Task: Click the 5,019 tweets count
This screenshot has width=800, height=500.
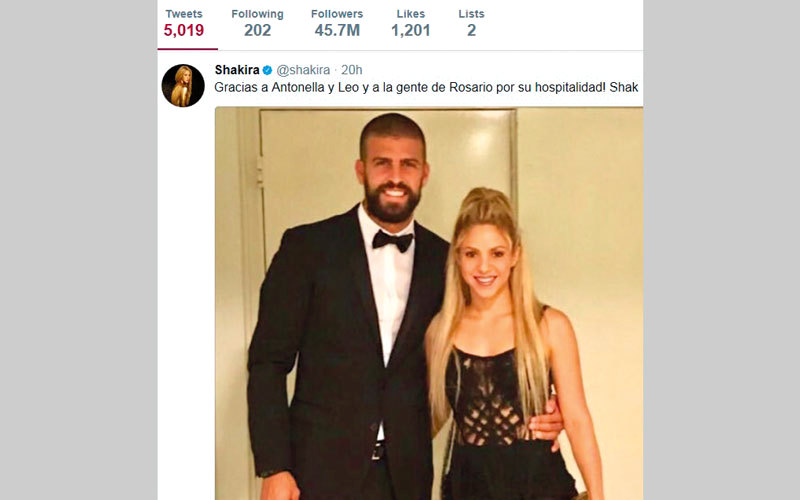Action: coord(183,30)
